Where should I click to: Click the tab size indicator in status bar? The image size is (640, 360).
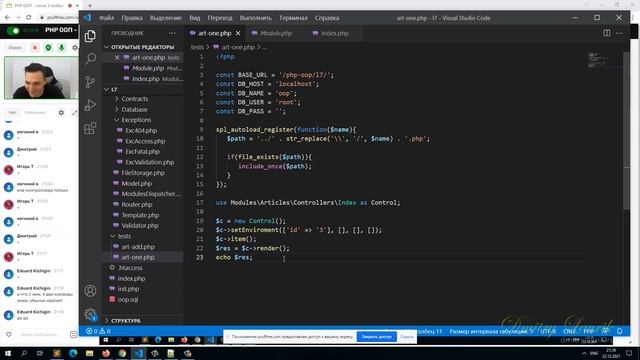491,331
